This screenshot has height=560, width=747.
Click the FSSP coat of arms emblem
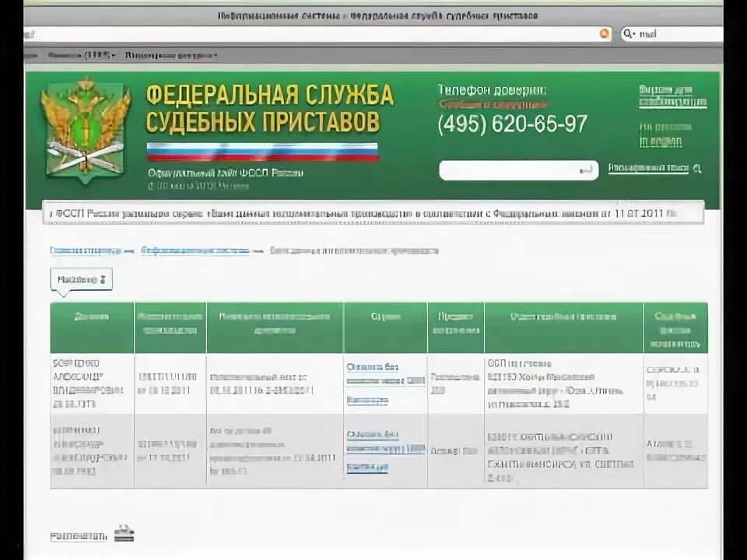click(86, 130)
